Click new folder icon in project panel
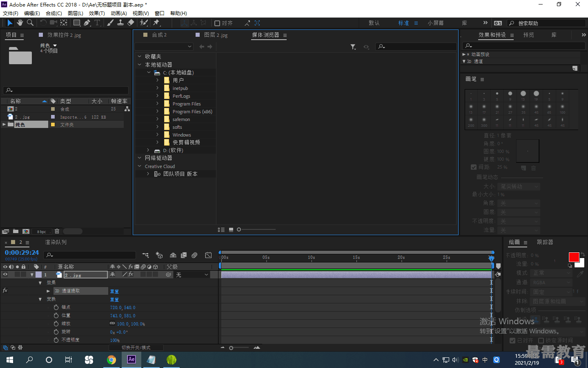 click(x=16, y=231)
